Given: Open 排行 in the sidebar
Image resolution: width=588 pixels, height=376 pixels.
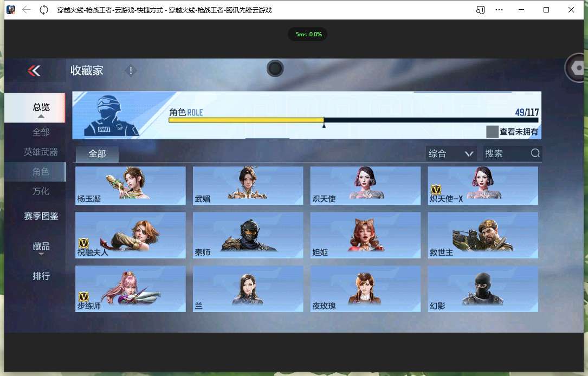Looking at the screenshot, I should click(x=41, y=276).
